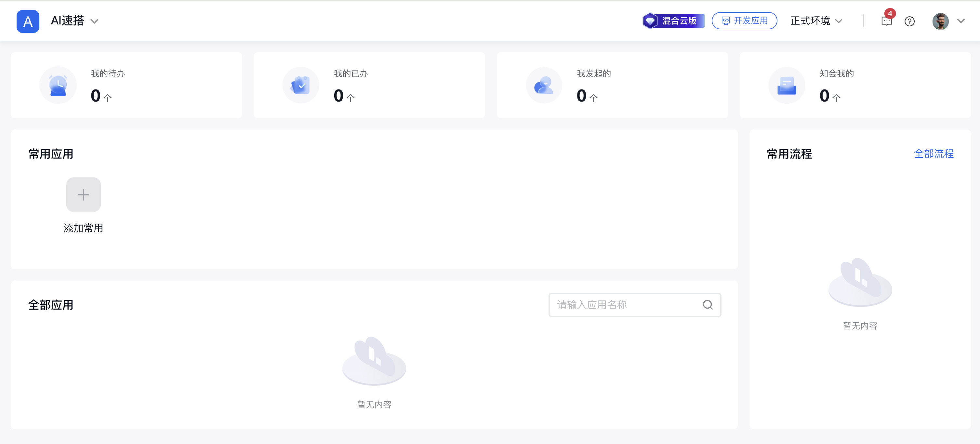Click the 0 count under 我发起的
This screenshot has width=980, height=444.
point(581,96)
